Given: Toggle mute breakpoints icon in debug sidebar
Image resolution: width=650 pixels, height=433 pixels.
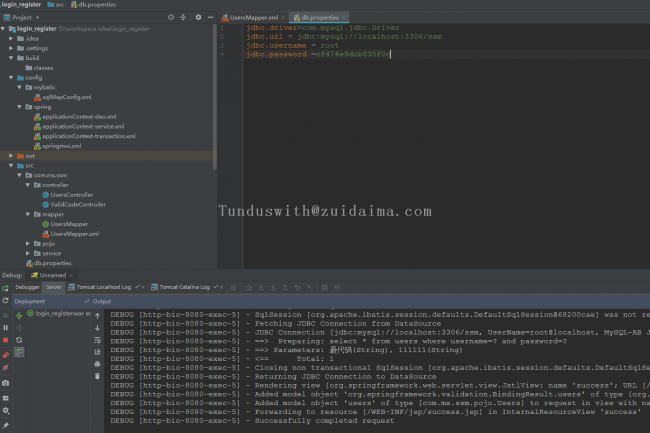Looking at the screenshot, I should tap(6, 367).
